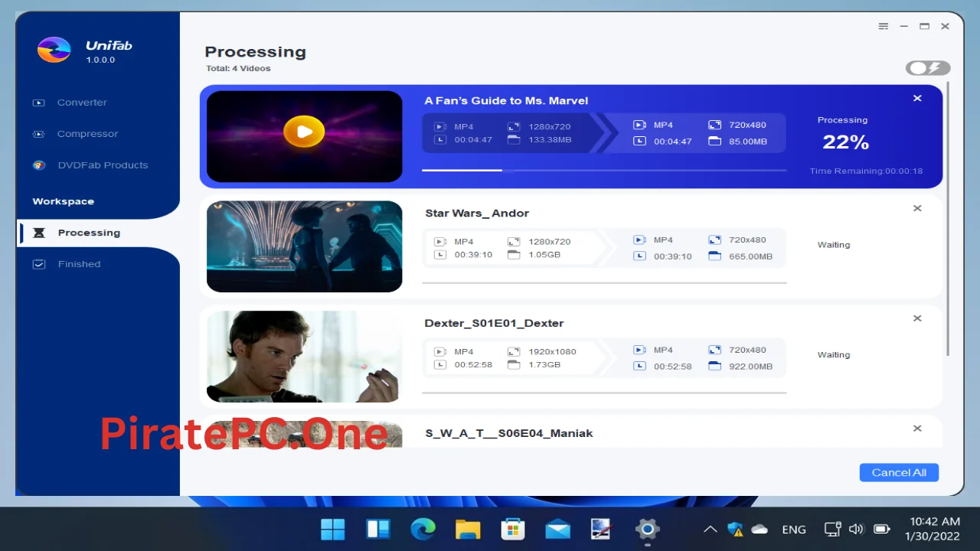Remove the Star Wars_ Andor task

917,208
